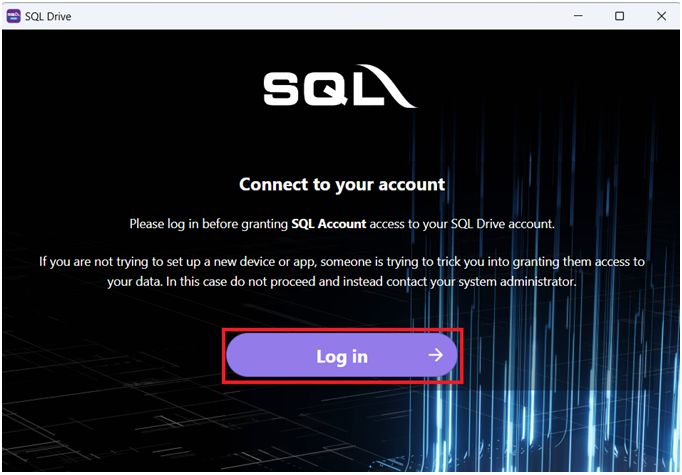Click the "Please log in before granting" sentence

point(209,224)
